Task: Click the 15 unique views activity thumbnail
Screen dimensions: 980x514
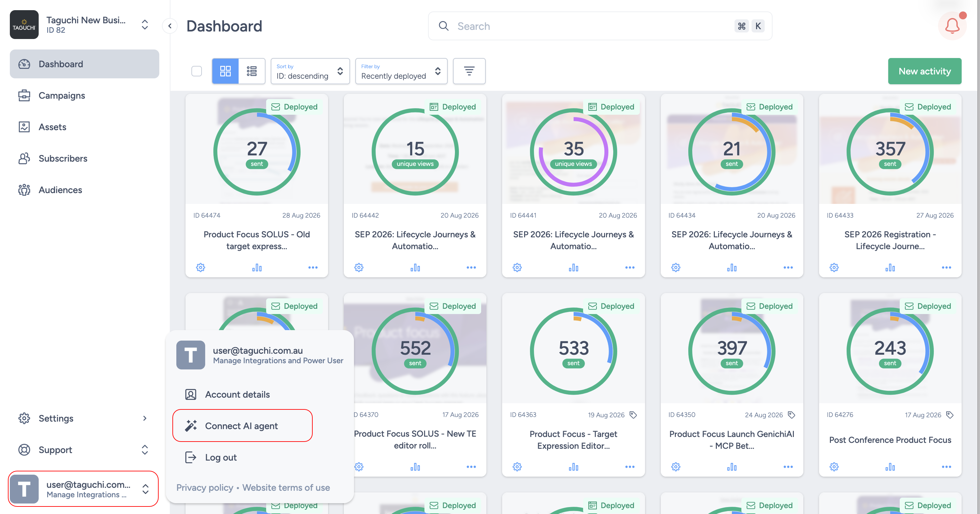Action: [415, 149]
